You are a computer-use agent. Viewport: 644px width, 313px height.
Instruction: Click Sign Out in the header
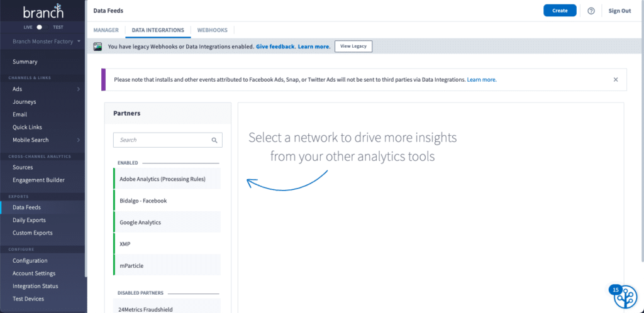(619, 11)
